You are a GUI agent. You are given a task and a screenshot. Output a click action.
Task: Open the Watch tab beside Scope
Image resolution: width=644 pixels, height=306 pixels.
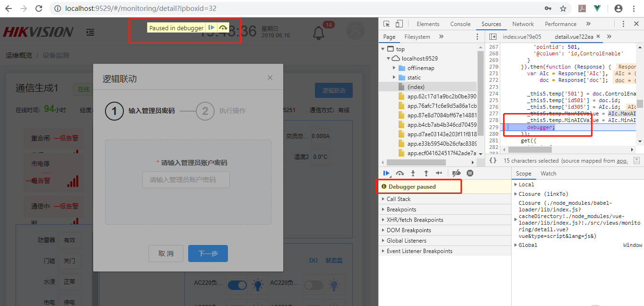point(548,174)
